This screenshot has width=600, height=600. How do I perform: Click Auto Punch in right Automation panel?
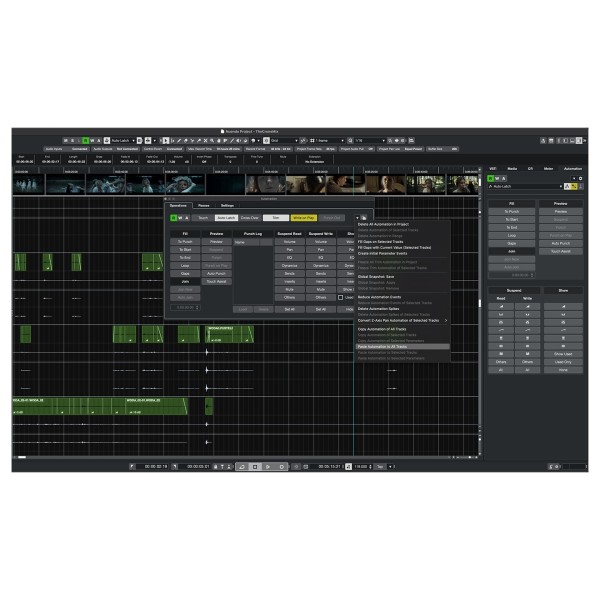tap(561, 243)
